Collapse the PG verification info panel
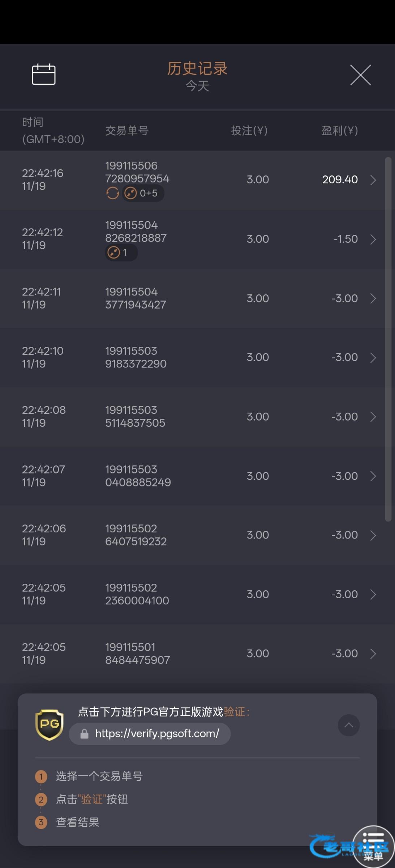Screen dimensions: 395x868 point(348,725)
